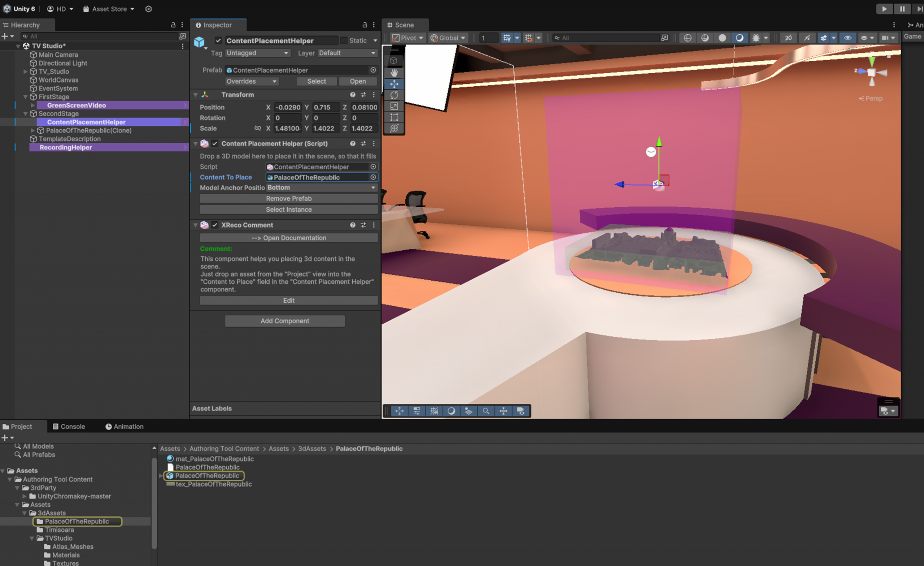The width and height of the screenshot is (924, 566).
Task: Select the Hand view tool
Action: (394, 73)
